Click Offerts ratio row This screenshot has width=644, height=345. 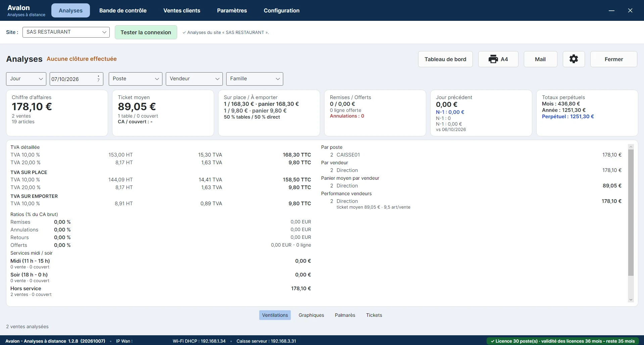[x=161, y=245]
